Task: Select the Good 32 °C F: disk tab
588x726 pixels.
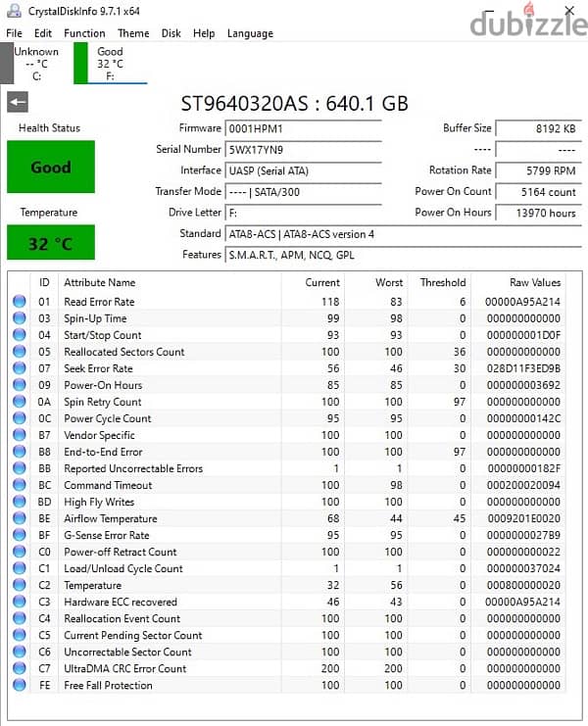Action: [x=110, y=64]
